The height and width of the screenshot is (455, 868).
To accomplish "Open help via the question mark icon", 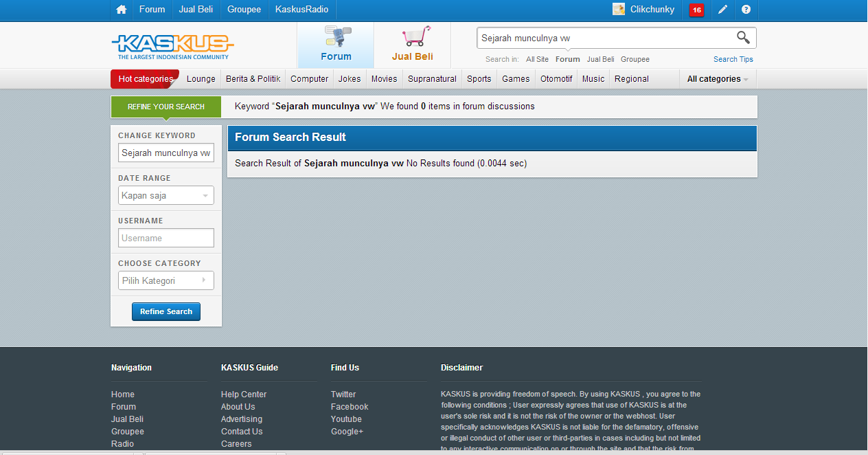I will [x=746, y=10].
